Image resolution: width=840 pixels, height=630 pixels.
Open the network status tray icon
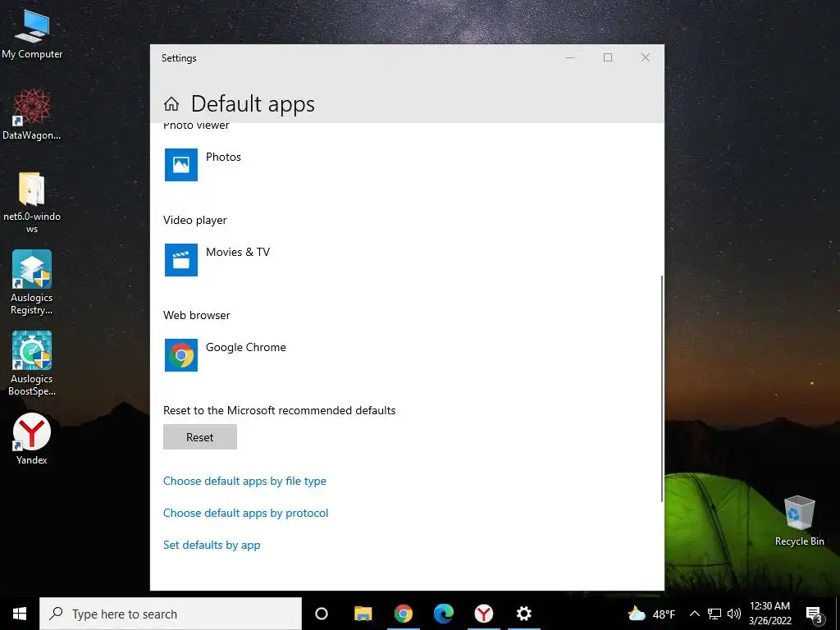(714, 614)
